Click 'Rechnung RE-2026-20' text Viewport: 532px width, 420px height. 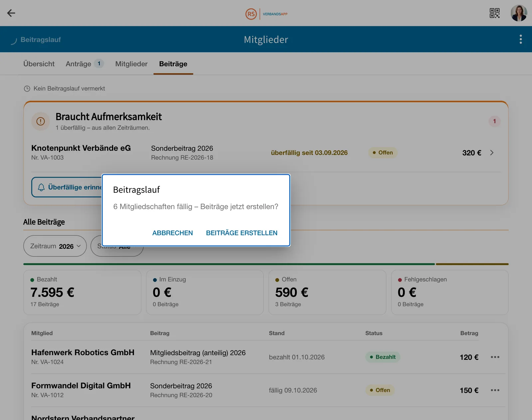(x=181, y=395)
